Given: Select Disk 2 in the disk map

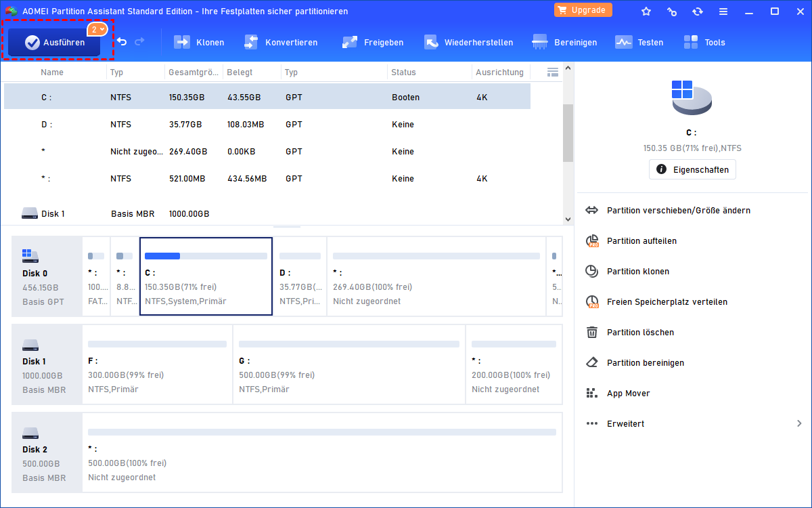Looking at the screenshot, I should [x=47, y=452].
